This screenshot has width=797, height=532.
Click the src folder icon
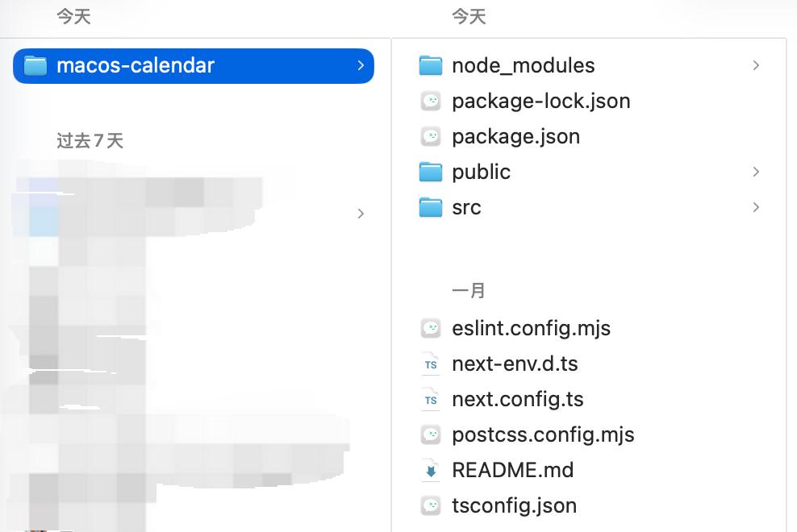(431, 207)
